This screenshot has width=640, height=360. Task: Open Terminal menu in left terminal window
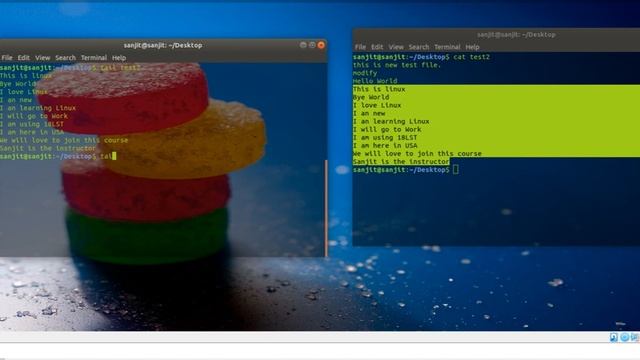93,58
